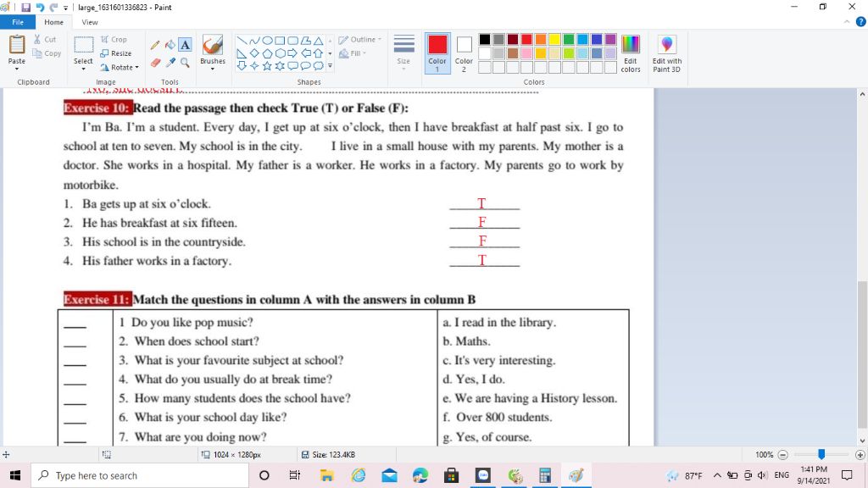Image resolution: width=868 pixels, height=488 pixels.
Task: Click the Paste clipboard icon
Action: click(17, 44)
